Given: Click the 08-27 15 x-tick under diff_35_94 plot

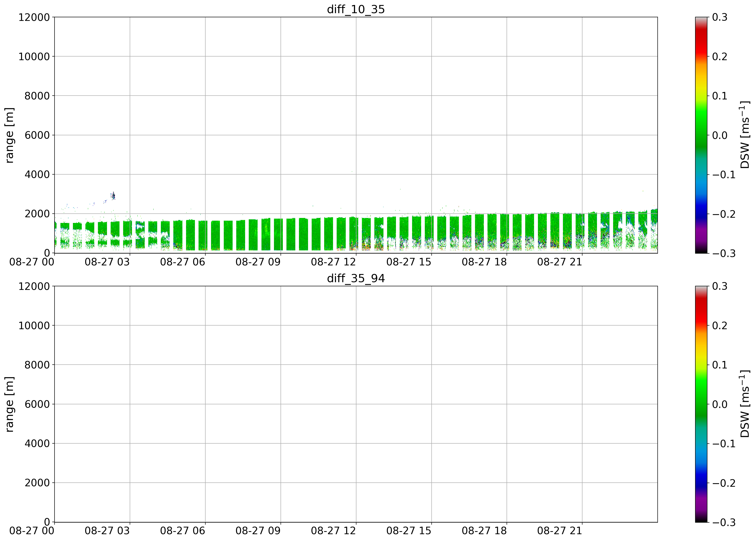Looking at the screenshot, I should click(x=409, y=531).
